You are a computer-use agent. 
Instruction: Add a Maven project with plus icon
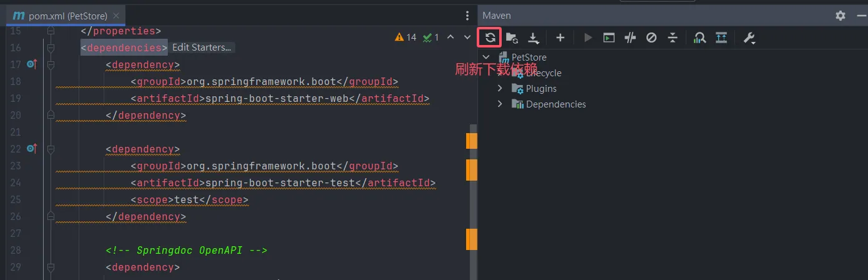(x=560, y=37)
